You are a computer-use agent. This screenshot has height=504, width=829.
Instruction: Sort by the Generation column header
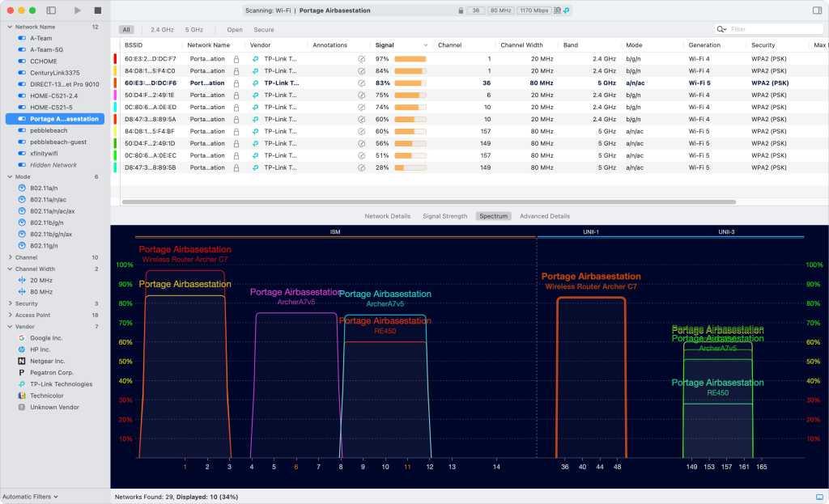(704, 45)
